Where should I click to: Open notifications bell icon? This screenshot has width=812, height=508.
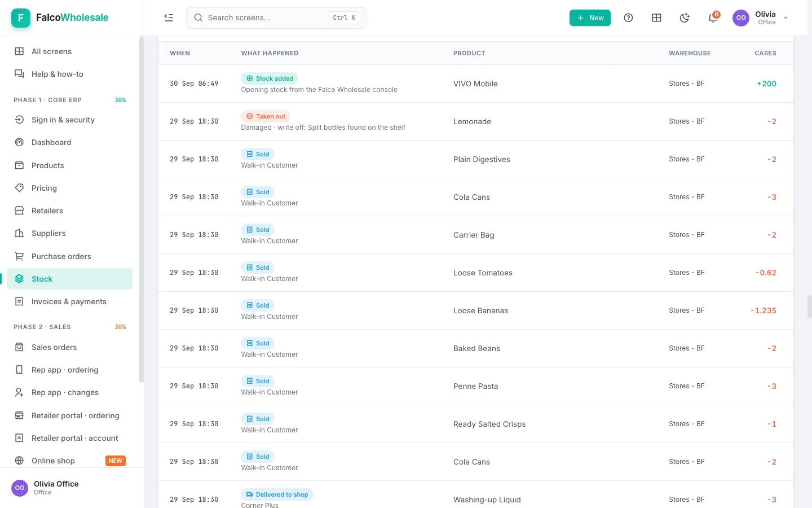click(x=713, y=17)
